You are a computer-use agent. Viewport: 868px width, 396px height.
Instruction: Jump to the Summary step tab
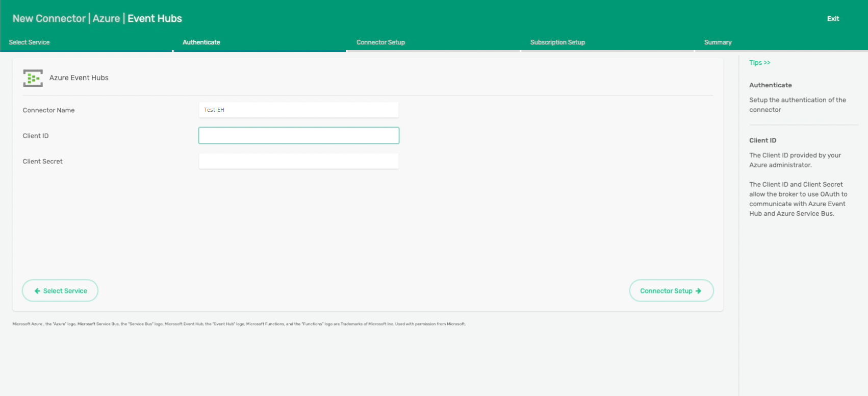(x=718, y=42)
